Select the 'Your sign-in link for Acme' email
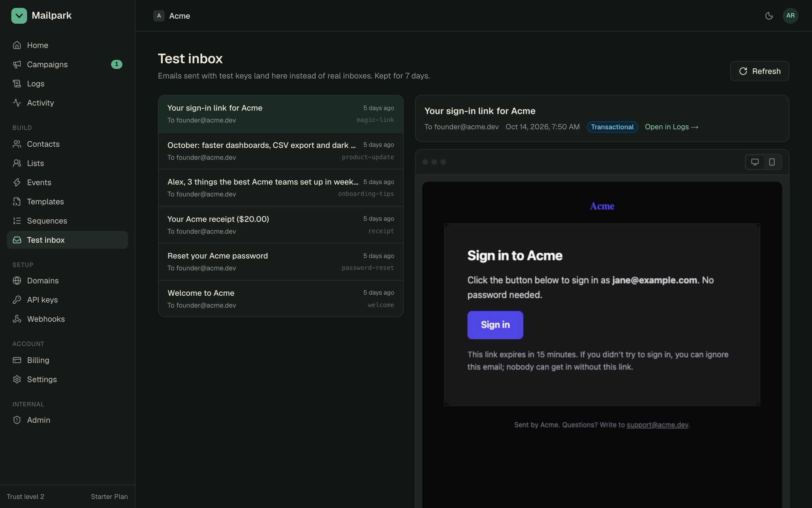The image size is (812, 508). point(280,114)
